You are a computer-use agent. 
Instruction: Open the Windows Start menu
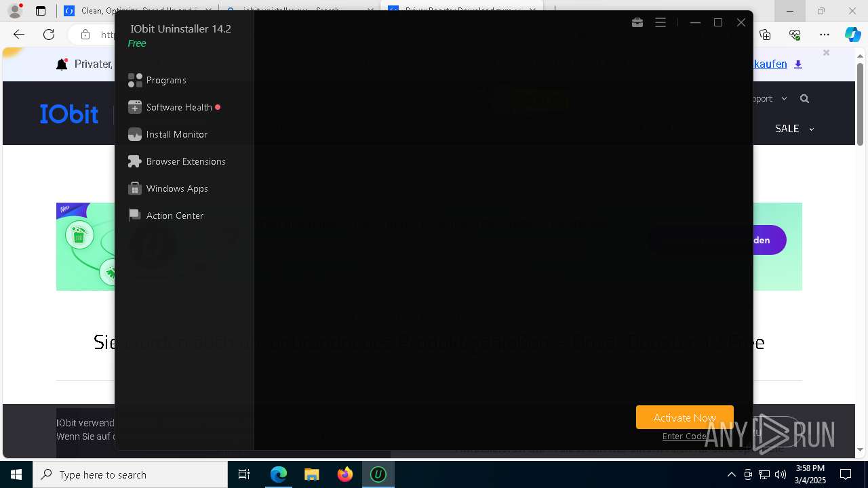pyautogui.click(x=16, y=474)
